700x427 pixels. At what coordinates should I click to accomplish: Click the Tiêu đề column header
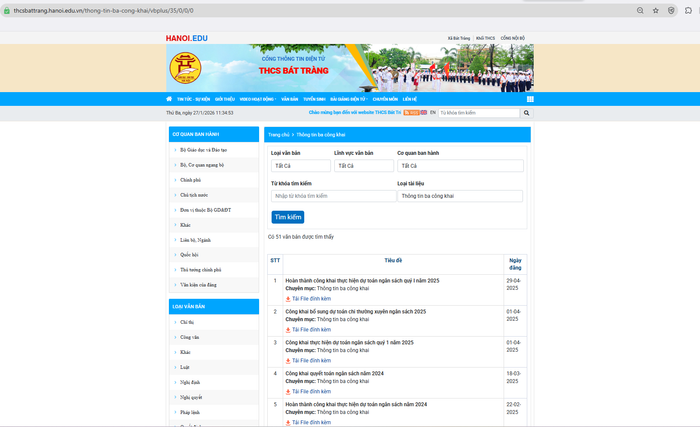(x=393, y=260)
